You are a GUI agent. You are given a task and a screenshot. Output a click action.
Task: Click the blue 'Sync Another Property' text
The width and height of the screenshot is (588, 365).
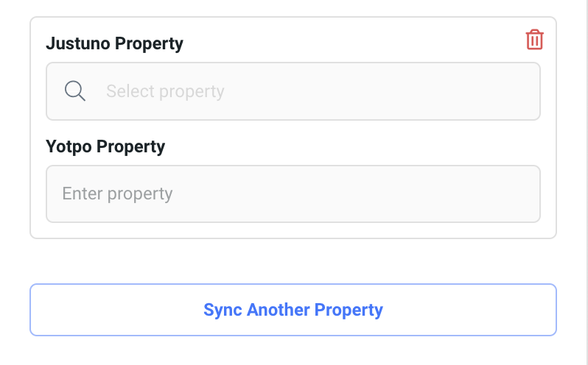point(293,310)
